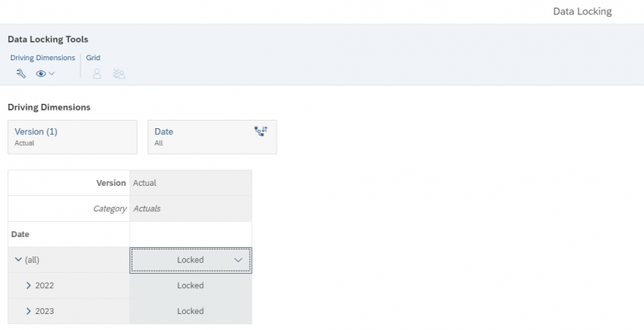Viewport: 644px width, 330px height.
Task: Select the Locked cell for 2023
Action: (190, 311)
